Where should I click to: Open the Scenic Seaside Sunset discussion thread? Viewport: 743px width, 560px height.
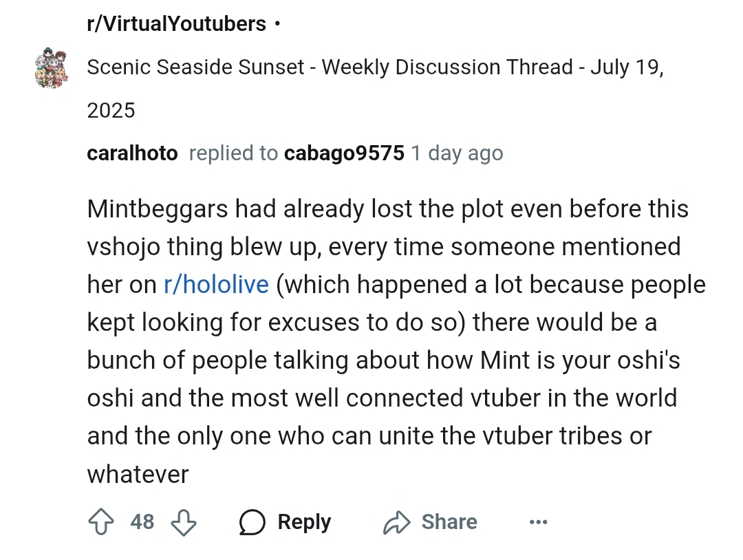click(375, 67)
